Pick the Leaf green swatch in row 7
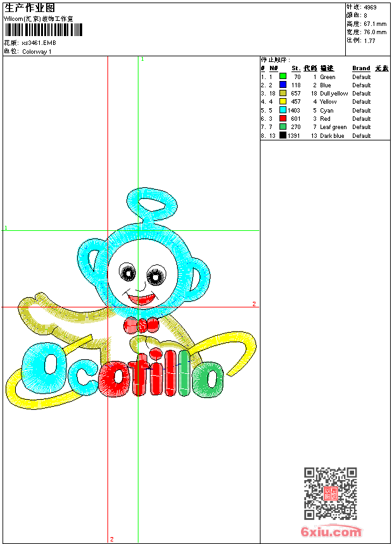 point(283,127)
